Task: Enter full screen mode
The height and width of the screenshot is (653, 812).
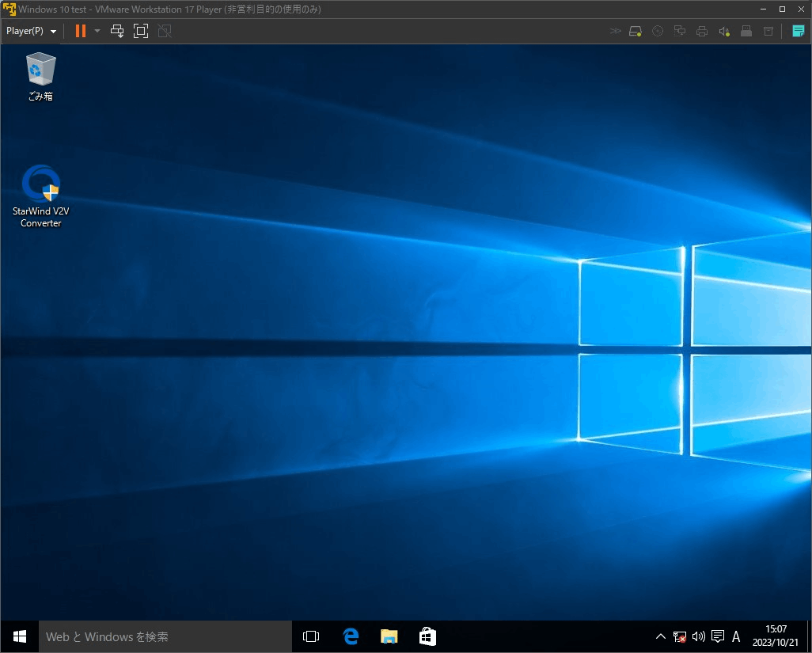Action: click(140, 31)
